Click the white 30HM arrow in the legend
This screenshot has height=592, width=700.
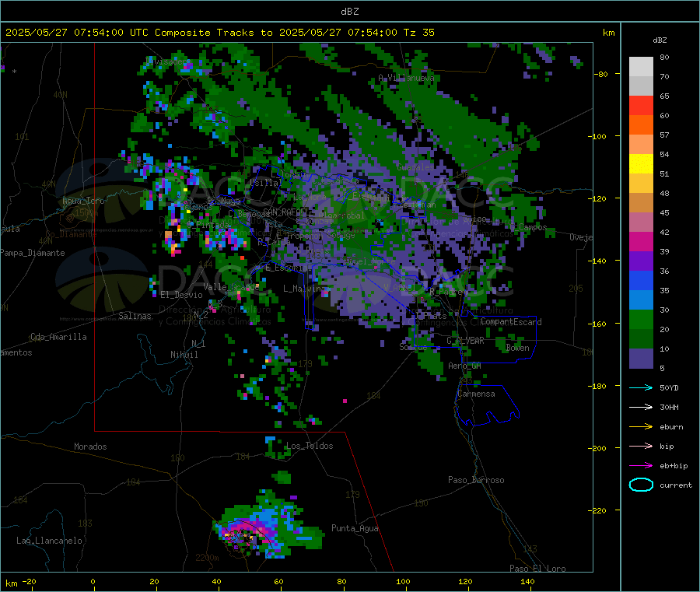click(x=641, y=407)
